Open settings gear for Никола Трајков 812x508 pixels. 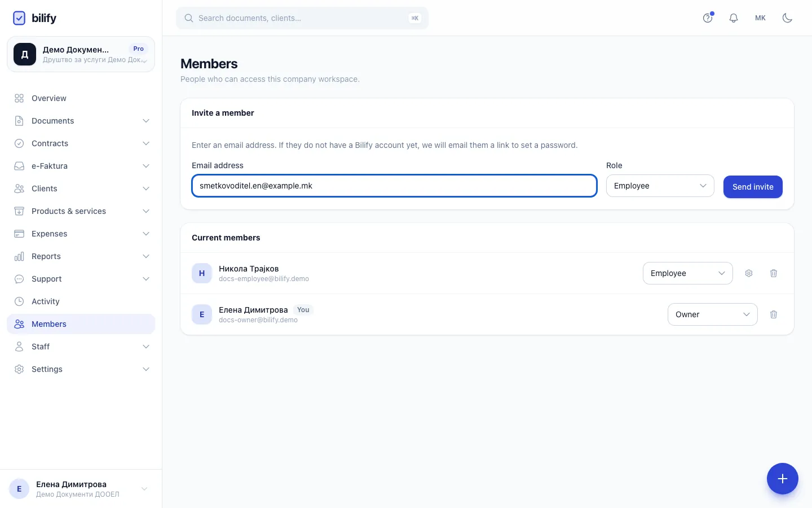[749, 273]
